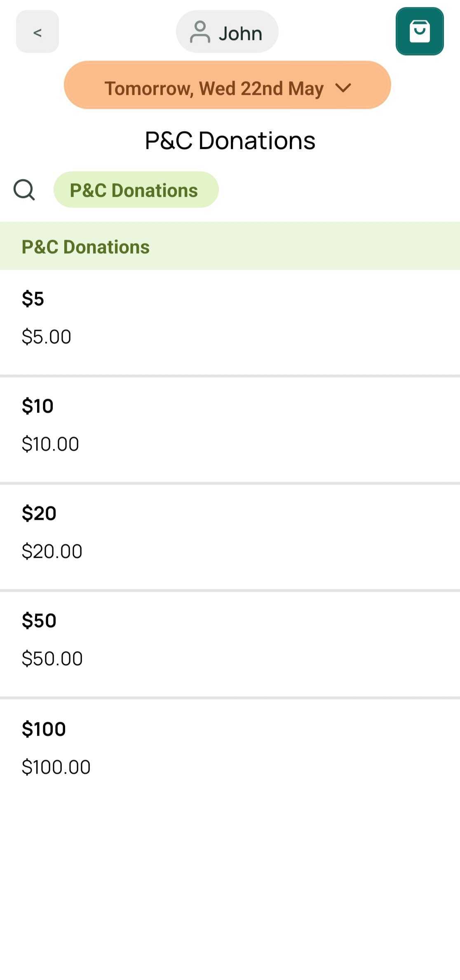Open the shopping bag cart
Screen dimensions: 460x980
click(x=419, y=31)
